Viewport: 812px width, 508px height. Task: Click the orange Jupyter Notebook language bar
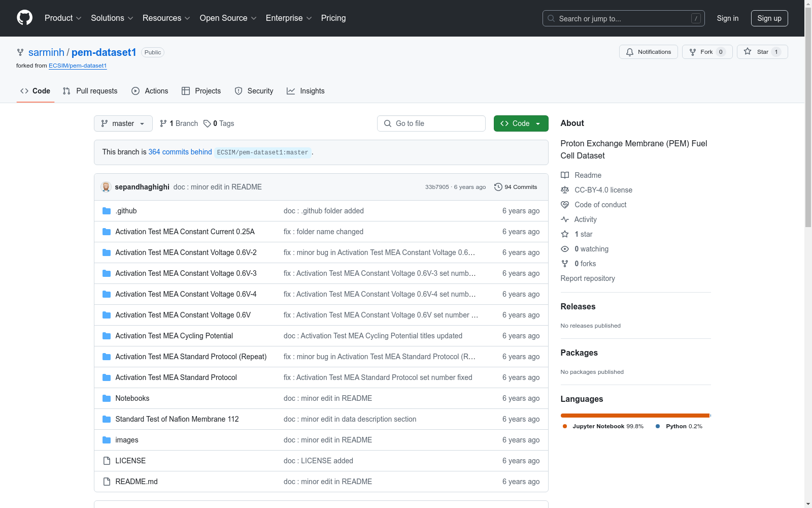634,416
